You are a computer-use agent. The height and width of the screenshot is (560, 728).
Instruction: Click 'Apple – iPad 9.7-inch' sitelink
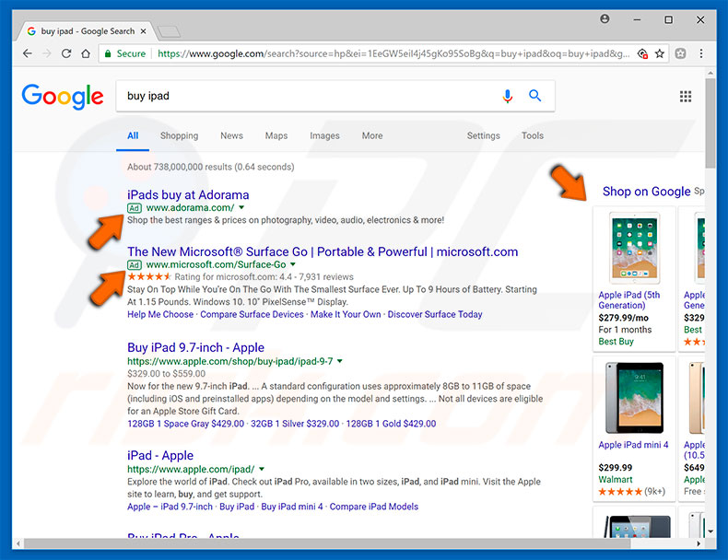(x=170, y=507)
